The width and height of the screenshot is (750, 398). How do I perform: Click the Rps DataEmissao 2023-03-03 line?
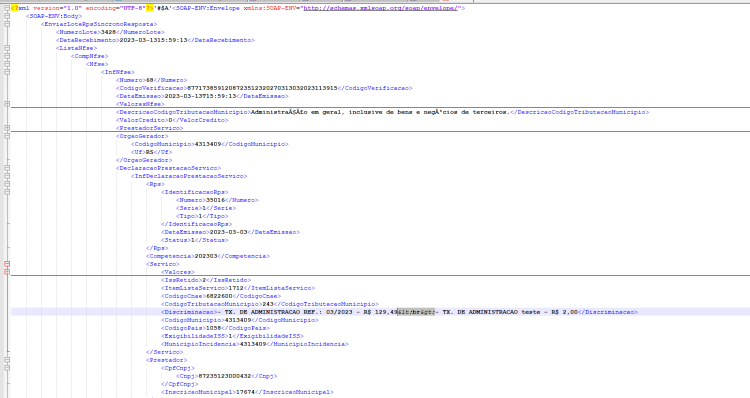pyautogui.click(x=230, y=232)
